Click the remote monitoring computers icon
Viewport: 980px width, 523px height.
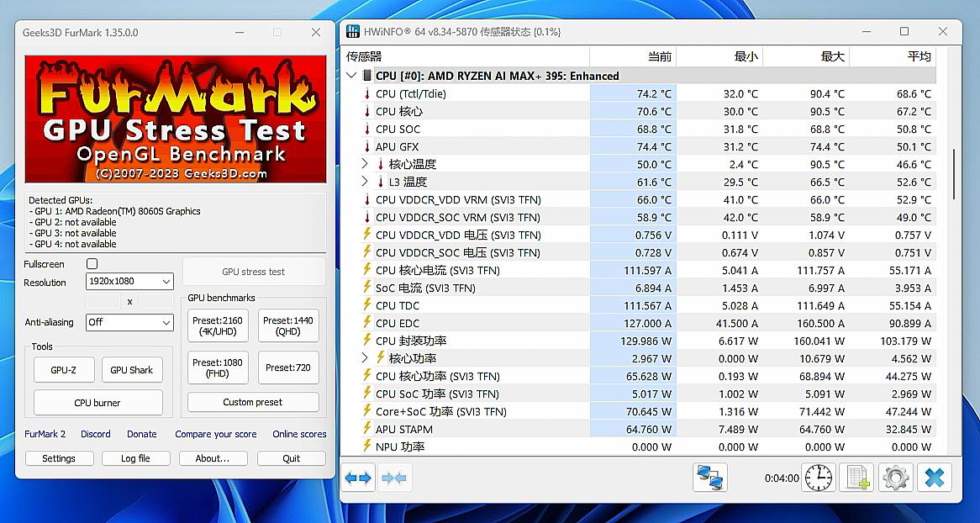click(710, 477)
